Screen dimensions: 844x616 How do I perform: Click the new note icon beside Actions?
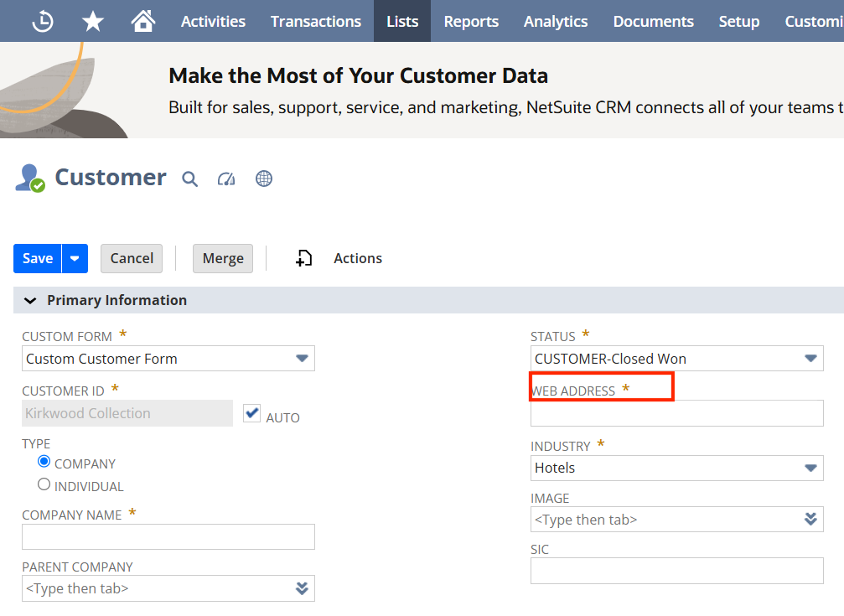303,258
